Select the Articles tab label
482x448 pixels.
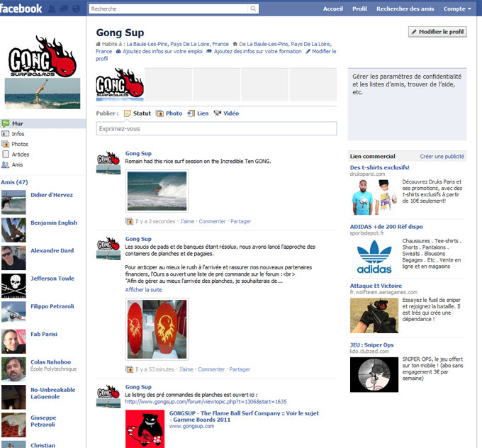pos(21,155)
